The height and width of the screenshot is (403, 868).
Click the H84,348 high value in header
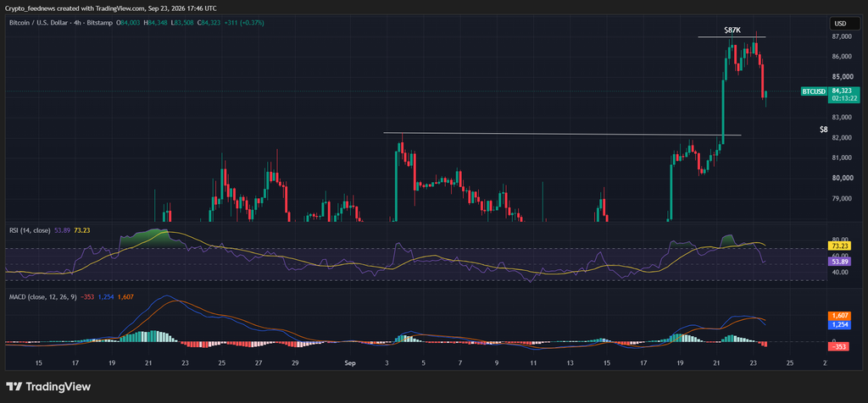pos(156,23)
